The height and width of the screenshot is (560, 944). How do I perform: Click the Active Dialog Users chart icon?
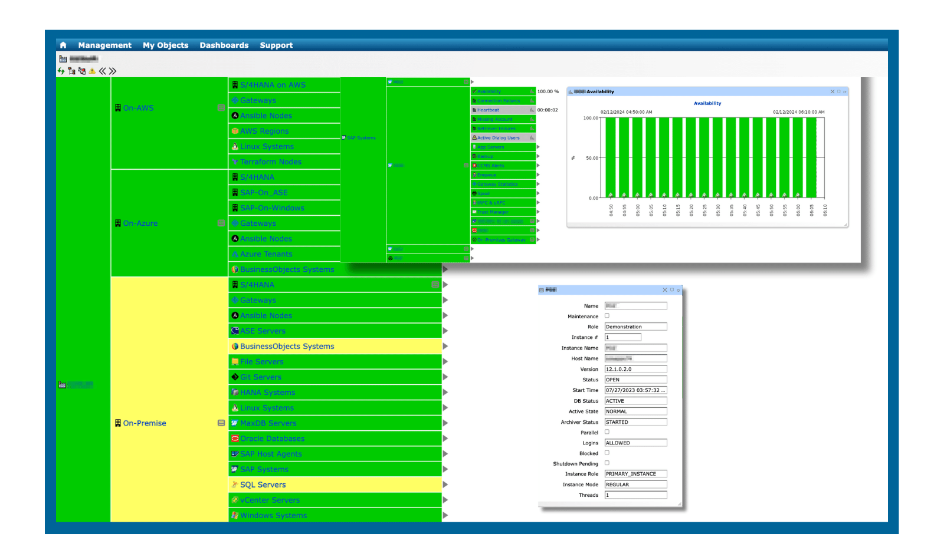532,137
